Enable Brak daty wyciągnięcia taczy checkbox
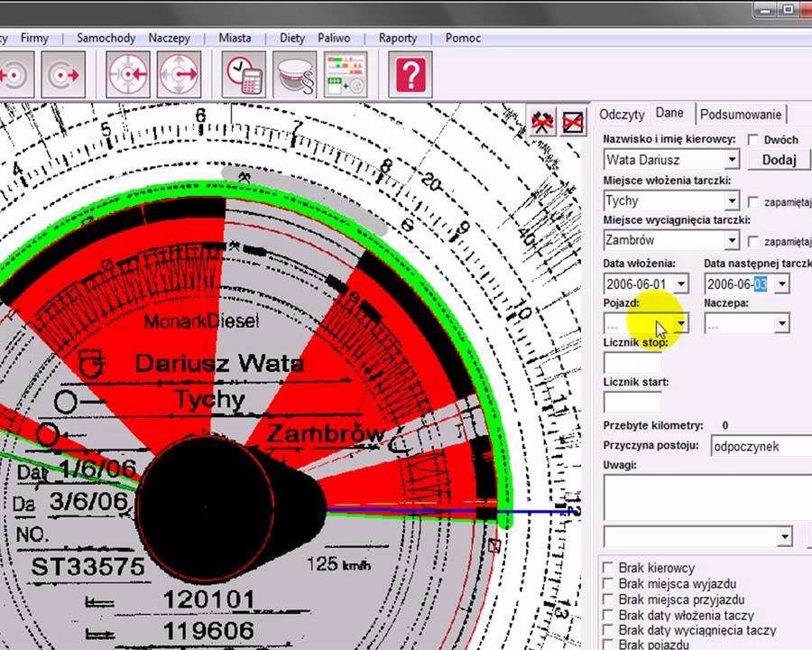 click(x=608, y=630)
